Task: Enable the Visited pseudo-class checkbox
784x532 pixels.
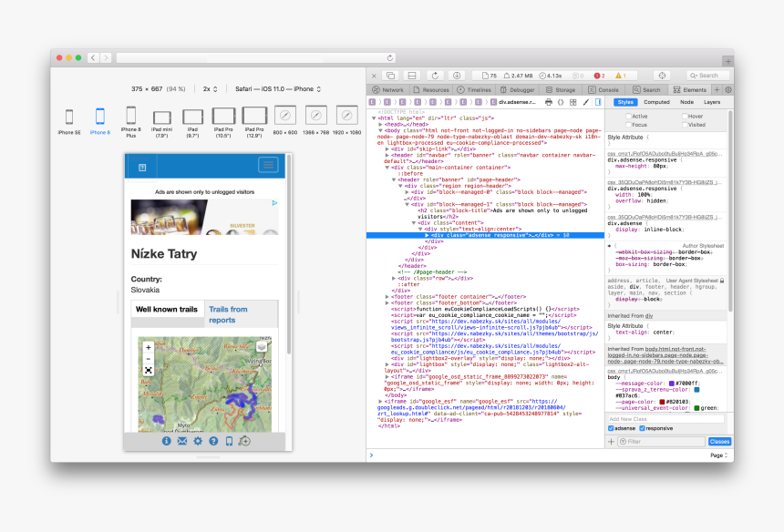Action: [x=685, y=125]
